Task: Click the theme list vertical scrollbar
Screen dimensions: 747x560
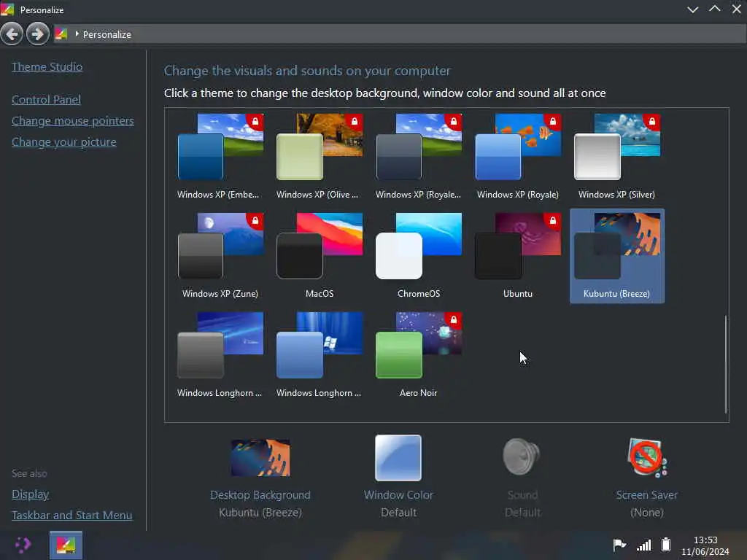Action: coord(726,364)
